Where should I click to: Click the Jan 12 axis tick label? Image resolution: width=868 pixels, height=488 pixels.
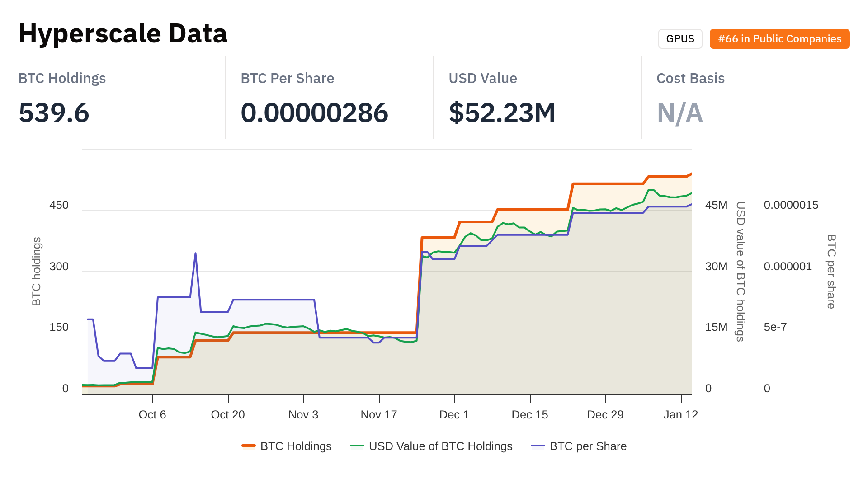pos(680,414)
